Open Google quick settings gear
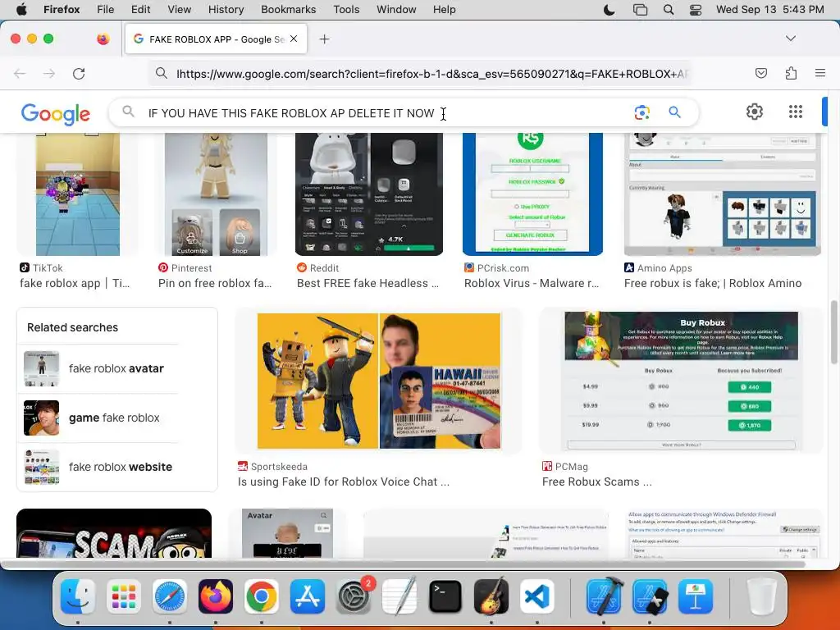Image resolution: width=840 pixels, height=630 pixels. pyautogui.click(x=755, y=112)
